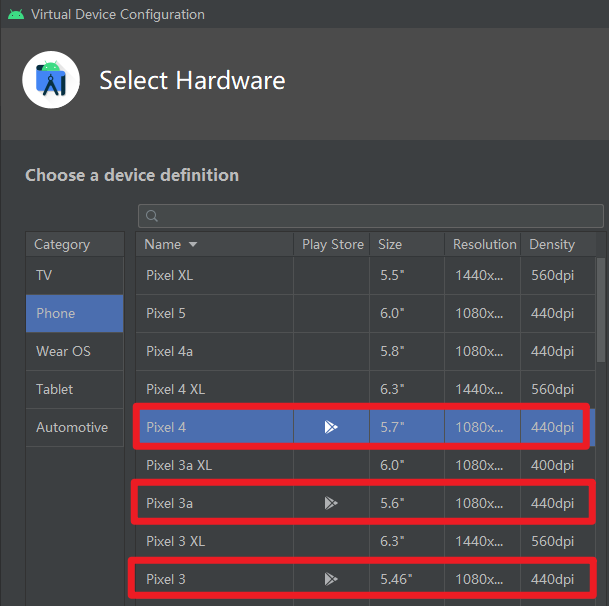The height and width of the screenshot is (606, 609).
Task: Toggle sort arrow on Name column
Action: [x=193, y=244]
